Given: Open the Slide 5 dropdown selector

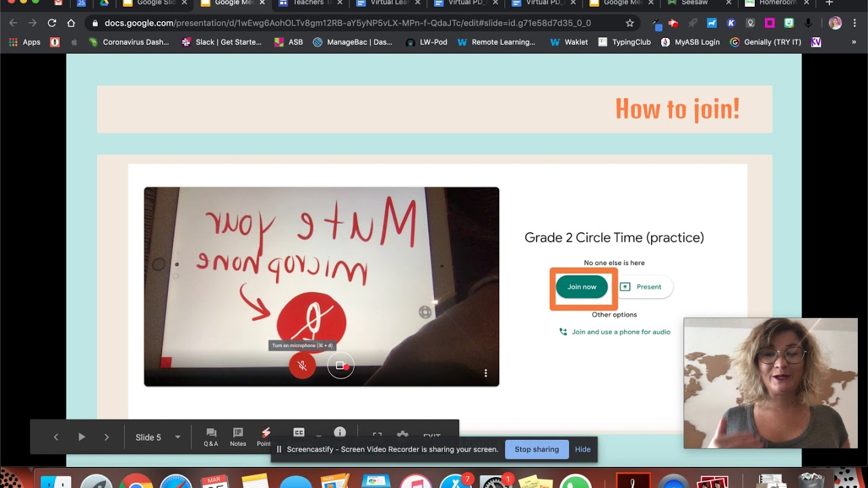Looking at the screenshot, I should point(158,437).
